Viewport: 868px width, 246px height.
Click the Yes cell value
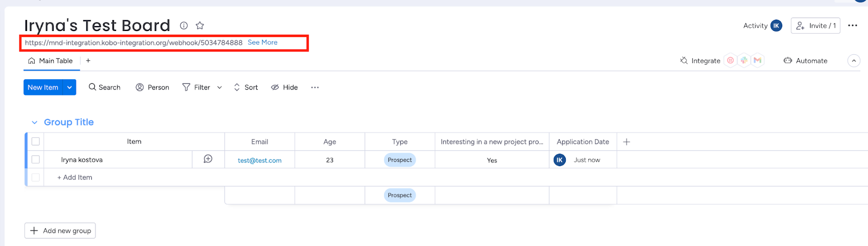(x=492, y=160)
